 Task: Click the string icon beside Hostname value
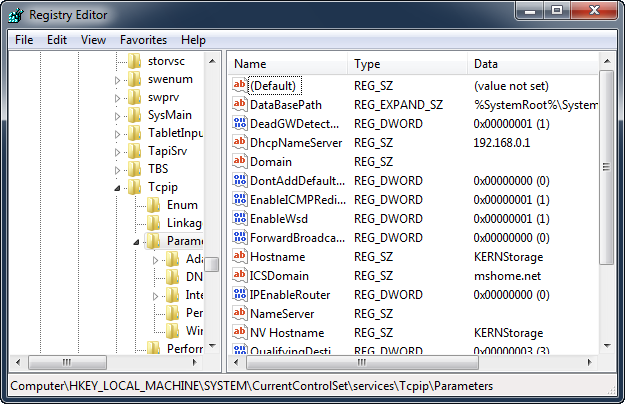pyautogui.click(x=239, y=257)
